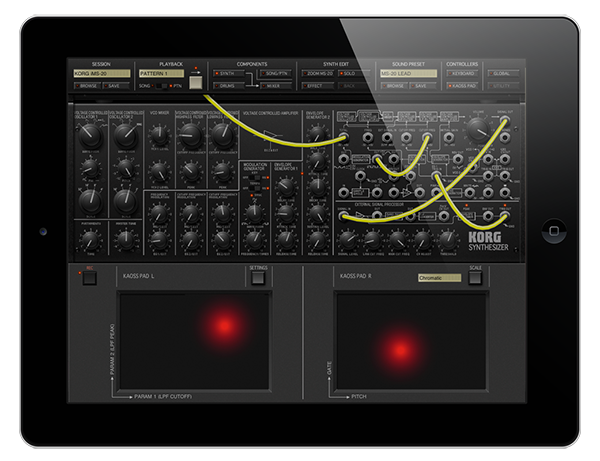600x461 pixels.
Task: Touch the Kaoss Pad R XY surface
Action: tap(411, 341)
